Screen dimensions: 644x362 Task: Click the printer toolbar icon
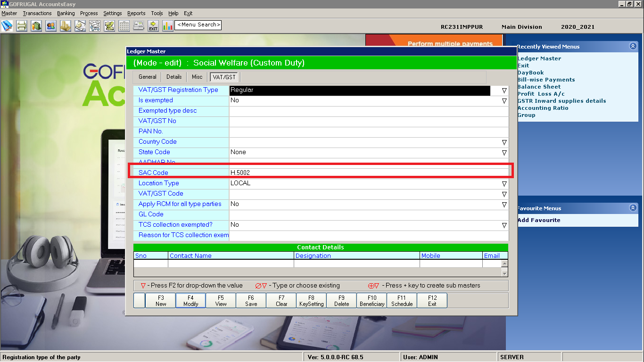tap(22, 25)
